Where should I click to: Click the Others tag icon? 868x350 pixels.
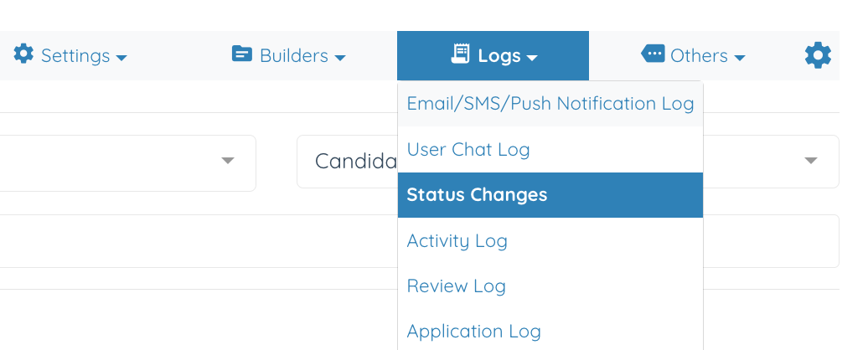[652, 54]
